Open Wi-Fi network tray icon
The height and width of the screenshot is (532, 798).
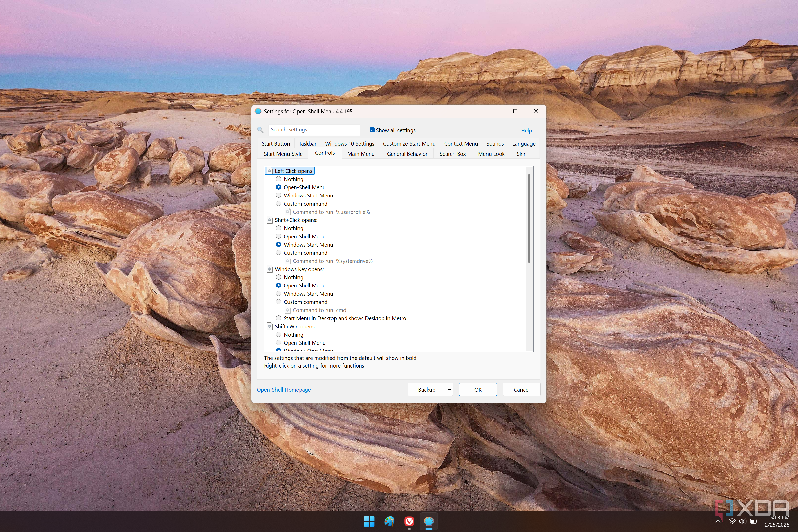(x=732, y=521)
